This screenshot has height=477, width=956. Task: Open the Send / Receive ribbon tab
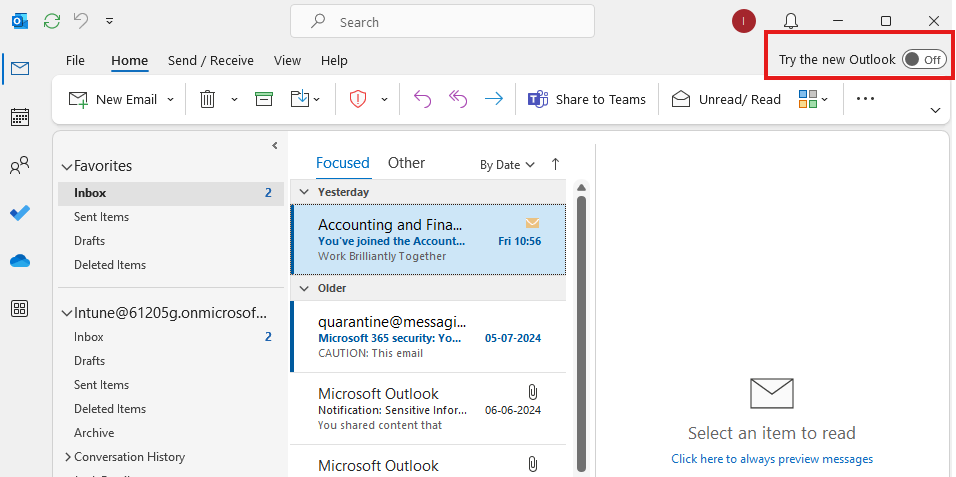(x=210, y=60)
